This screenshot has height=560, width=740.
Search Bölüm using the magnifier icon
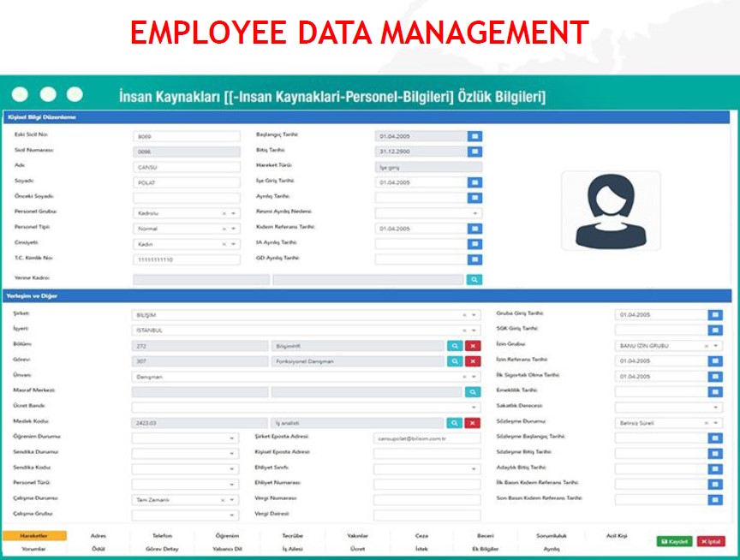click(x=455, y=346)
